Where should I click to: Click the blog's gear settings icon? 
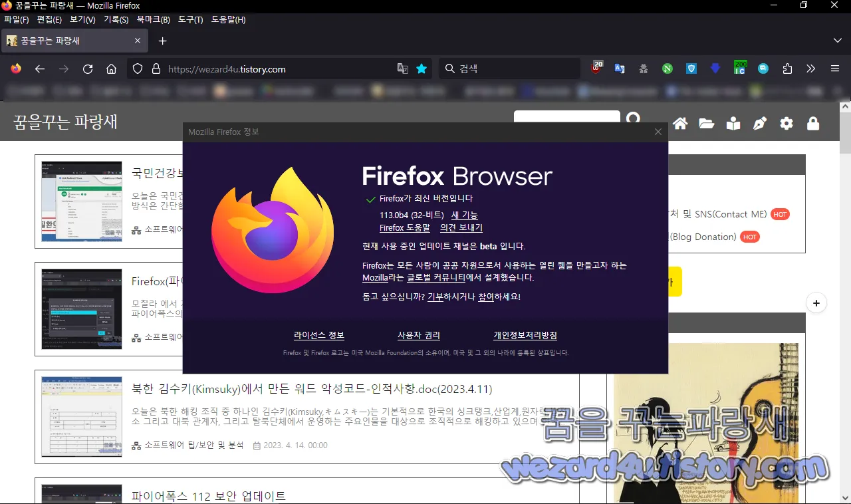coord(787,123)
